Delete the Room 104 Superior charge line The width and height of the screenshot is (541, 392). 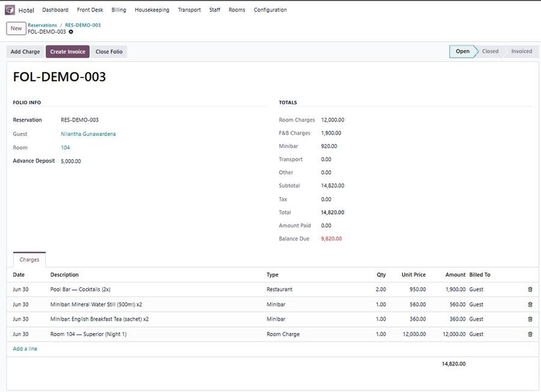[x=530, y=334]
